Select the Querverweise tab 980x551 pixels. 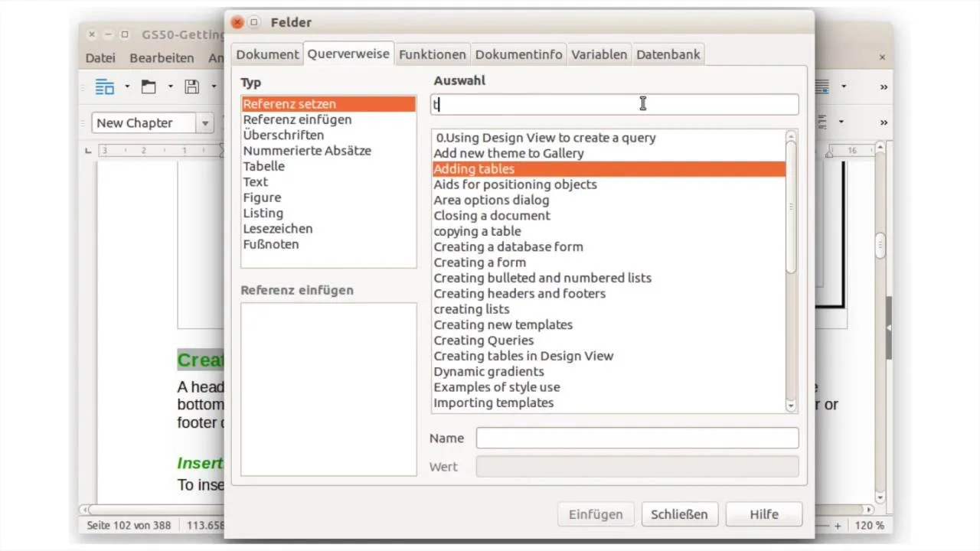pos(348,54)
